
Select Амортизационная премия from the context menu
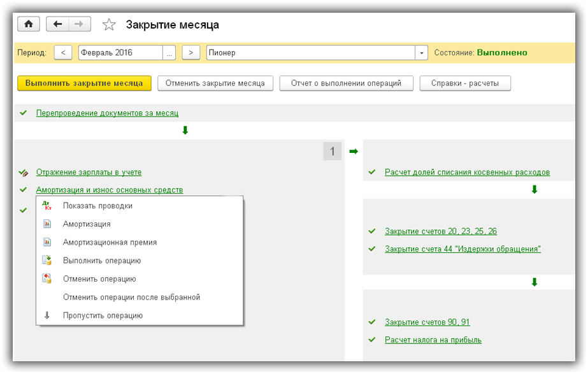tap(110, 242)
